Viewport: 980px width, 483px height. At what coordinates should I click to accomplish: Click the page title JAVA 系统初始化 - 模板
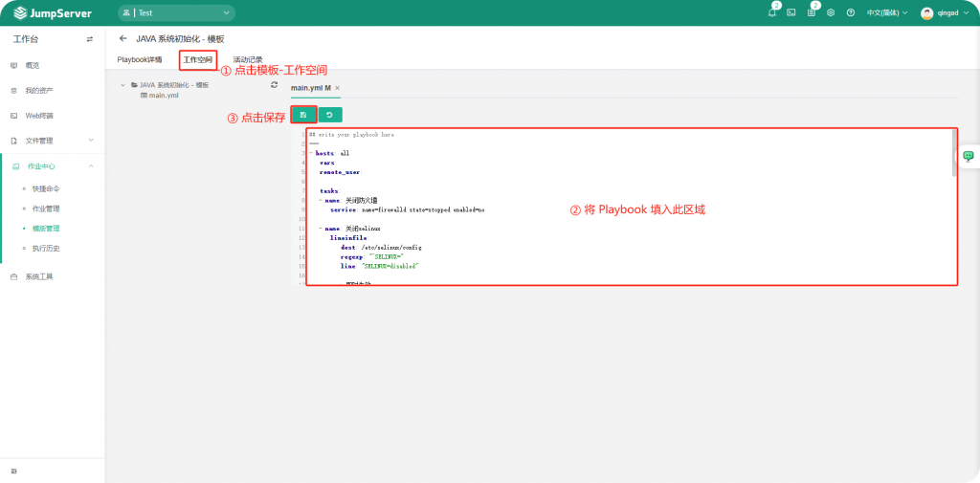coord(180,39)
